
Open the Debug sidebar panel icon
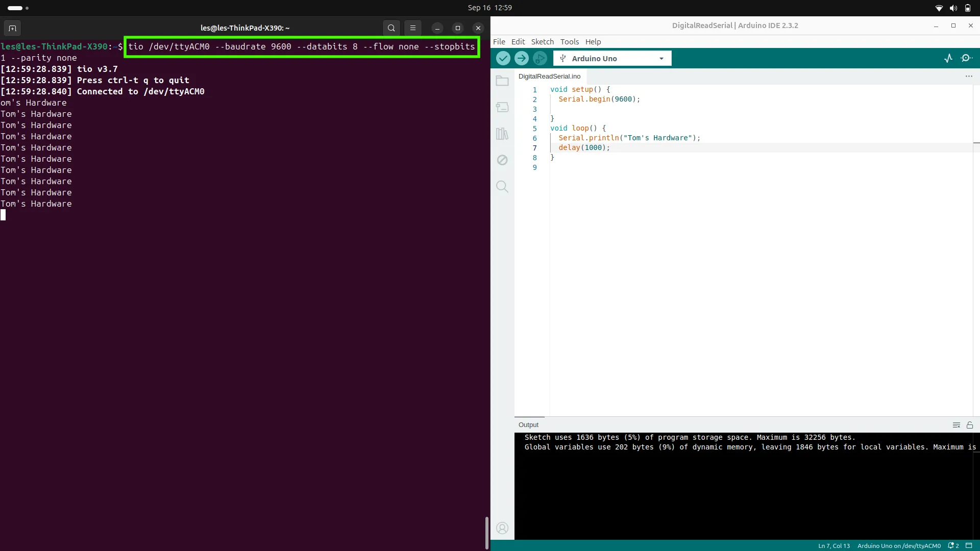(502, 160)
